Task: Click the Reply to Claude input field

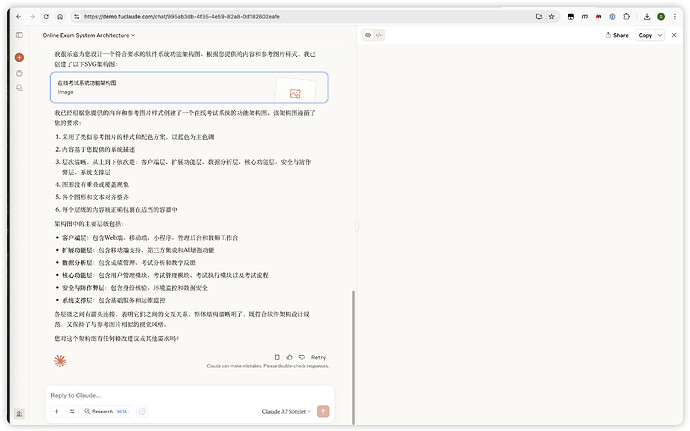Action: click(x=189, y=395)
